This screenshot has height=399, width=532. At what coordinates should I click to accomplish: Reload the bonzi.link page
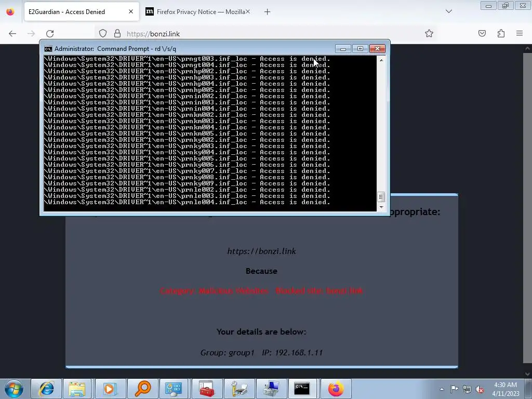click(x=50, y=34)
